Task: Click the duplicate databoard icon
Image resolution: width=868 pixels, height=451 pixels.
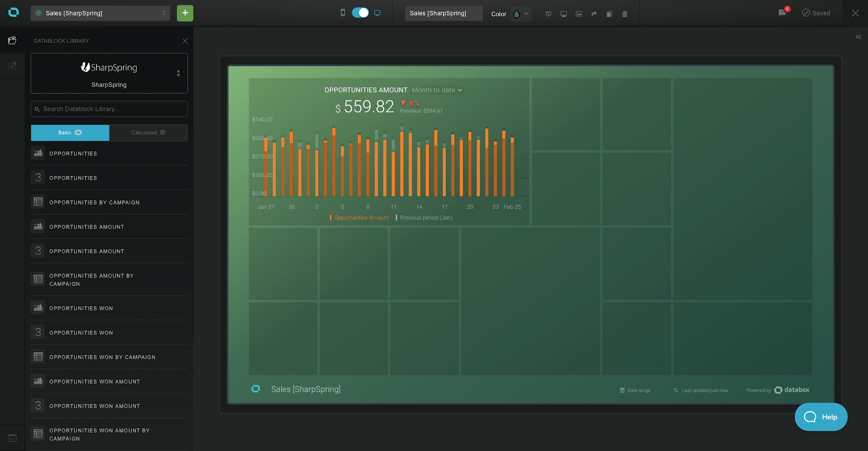Action: click(x=609, y=14)
